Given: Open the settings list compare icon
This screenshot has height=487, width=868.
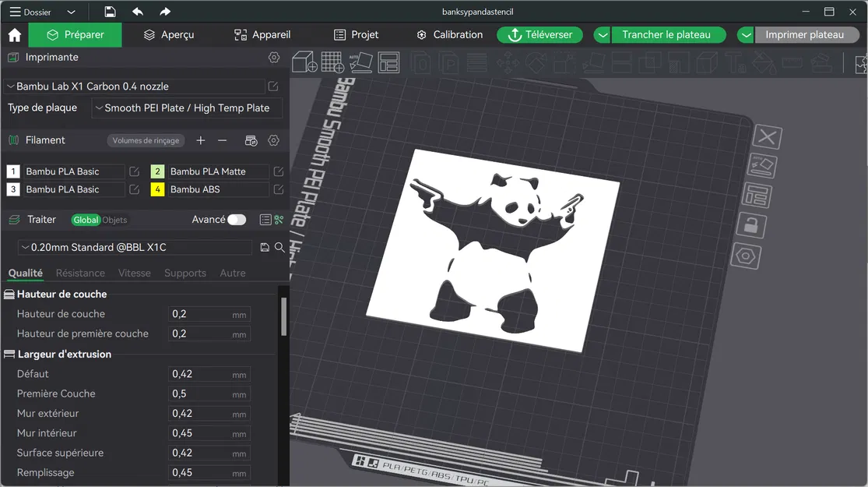Looking at the screenshot, I should pyautogui.click(x=265, y=220).
